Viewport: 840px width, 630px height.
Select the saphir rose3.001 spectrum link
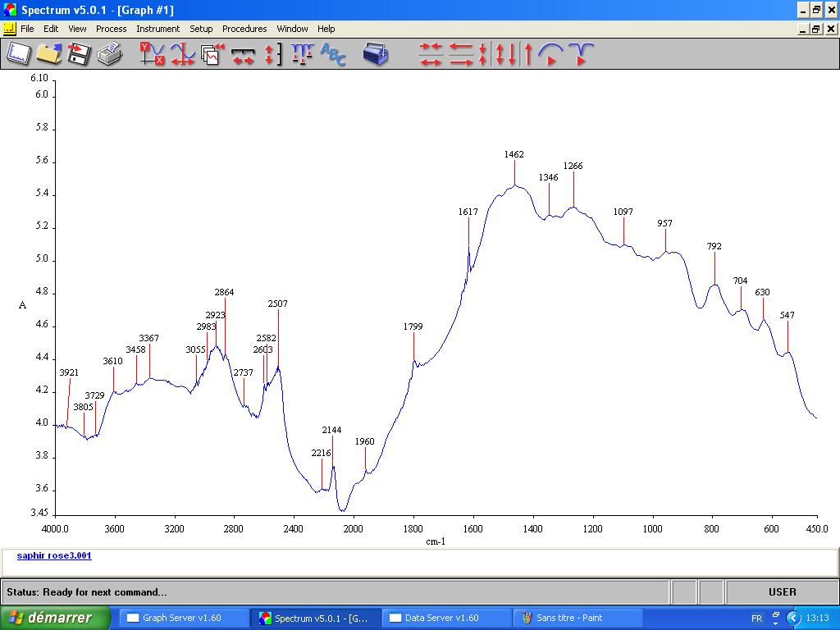tap(54, 556)
